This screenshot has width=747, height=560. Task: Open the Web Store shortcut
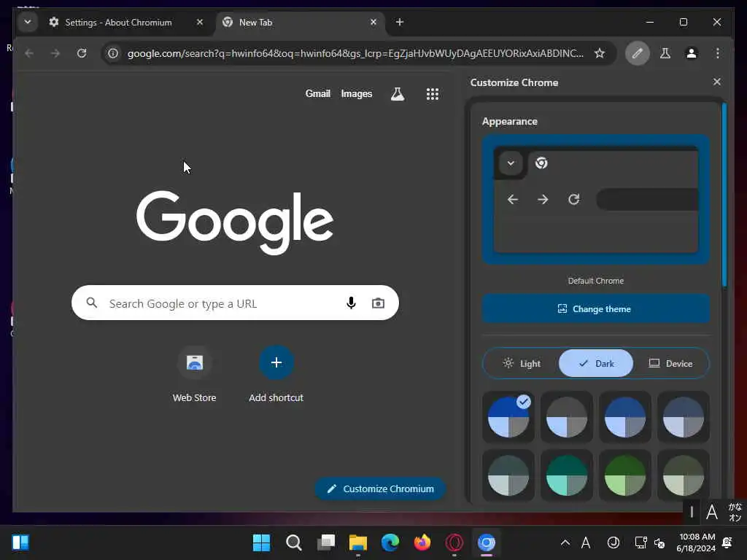(x=194, y=375)
